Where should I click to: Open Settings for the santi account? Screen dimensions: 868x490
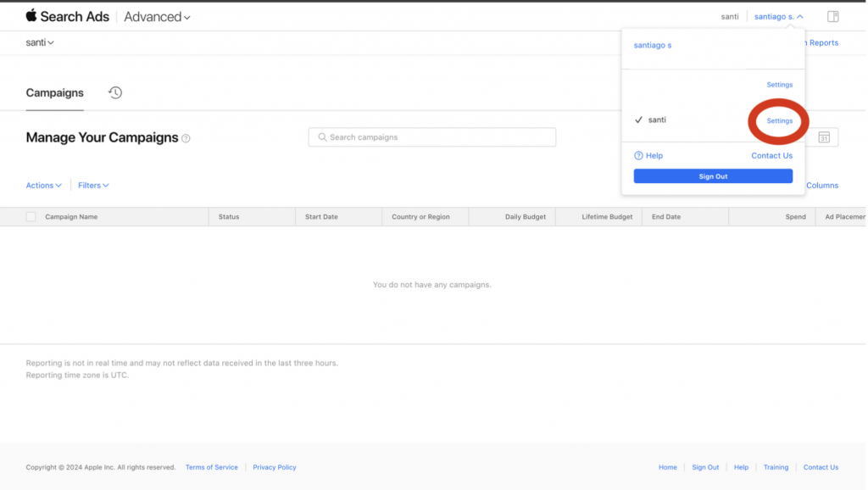click(x=780, y=120)
